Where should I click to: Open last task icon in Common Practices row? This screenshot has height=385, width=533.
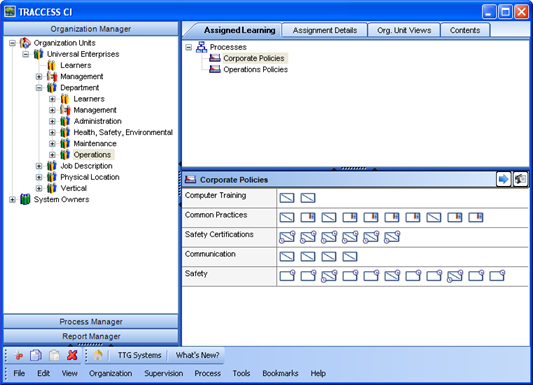click(476, 217)
